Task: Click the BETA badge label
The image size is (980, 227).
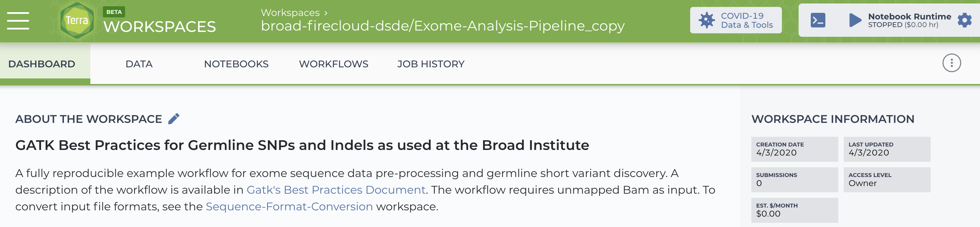Action: pyautogui.click(x=114, y=12)
